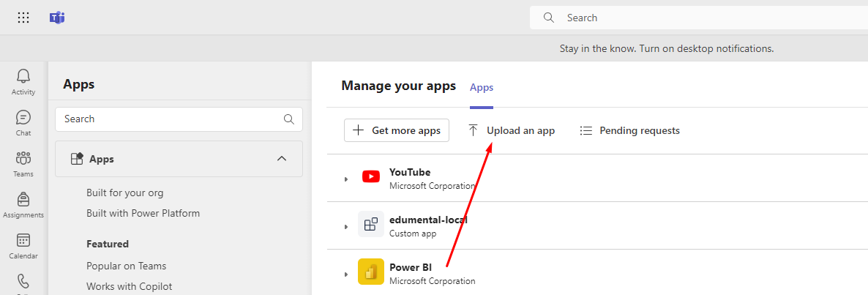
Task: Click the Microsoft Teams logo icon
Action: tap(56, 18)
